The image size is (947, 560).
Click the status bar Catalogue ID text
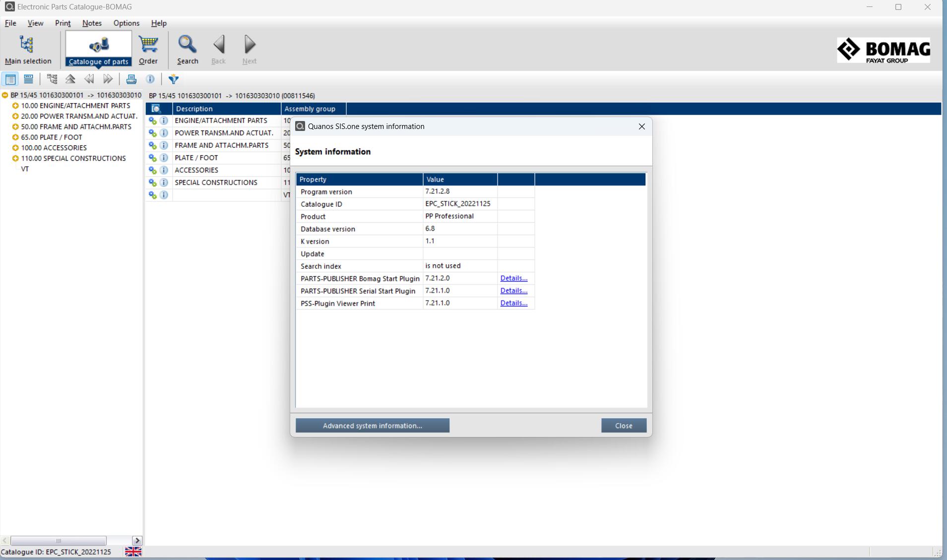pyautogui.click(x=56, y=552)
